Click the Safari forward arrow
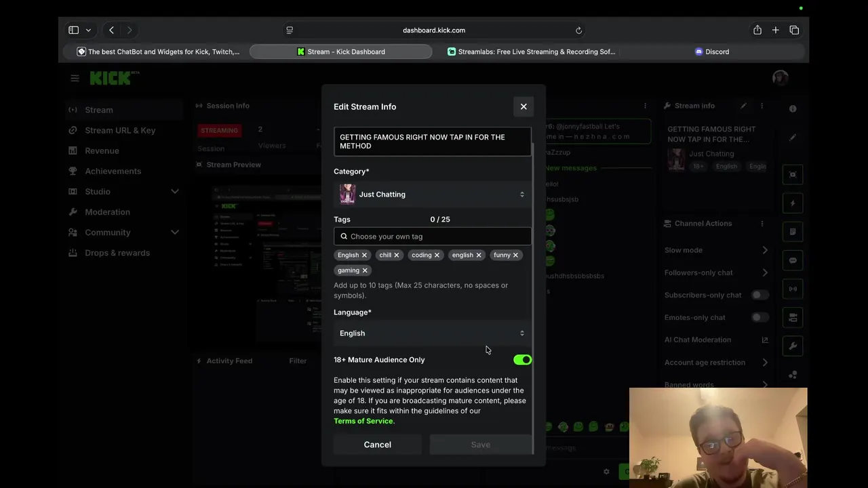 click(x=130, y=30)
